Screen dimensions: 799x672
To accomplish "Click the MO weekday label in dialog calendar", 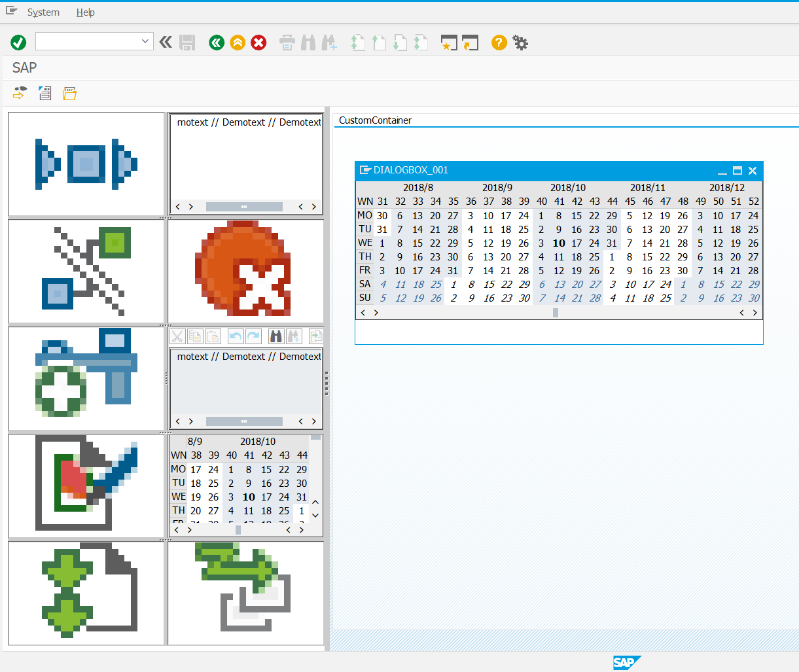I will [x=364, y=215].
